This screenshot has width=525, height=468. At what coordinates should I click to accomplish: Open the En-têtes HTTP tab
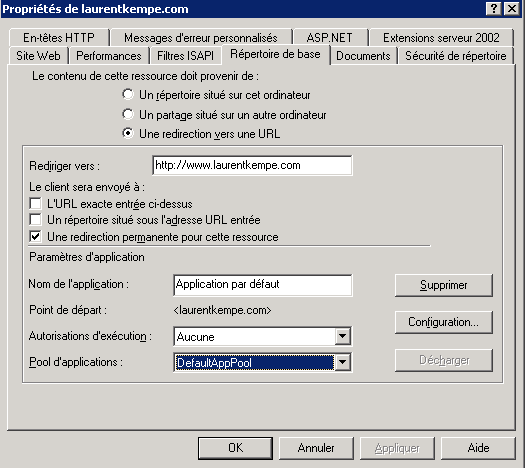59,37
